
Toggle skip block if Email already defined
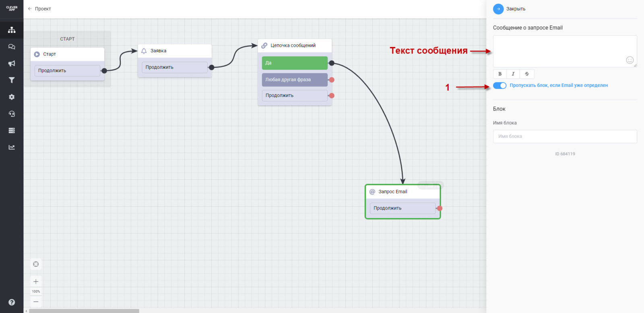tap(500, 85)
